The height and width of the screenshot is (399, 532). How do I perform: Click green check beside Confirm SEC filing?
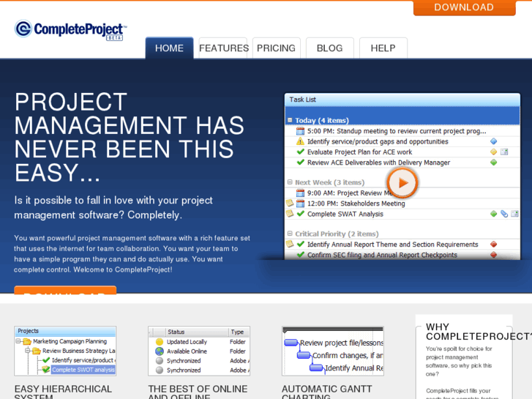click(x=300, y=254)
